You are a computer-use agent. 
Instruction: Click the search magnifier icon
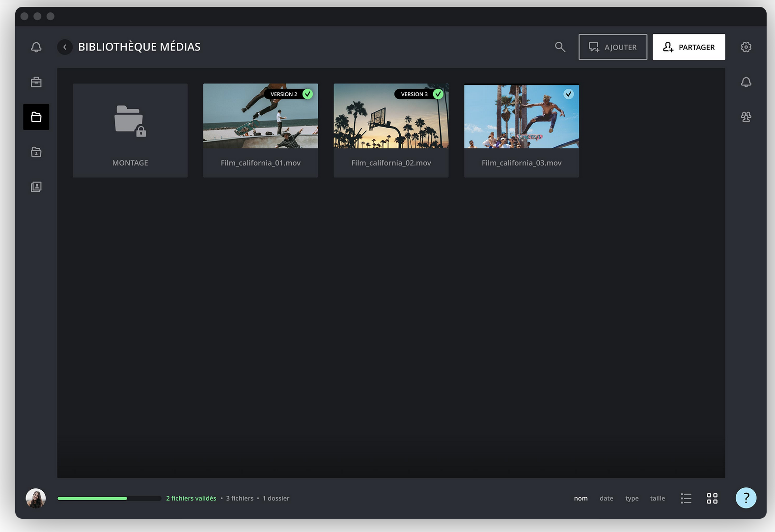click(560, 47)
